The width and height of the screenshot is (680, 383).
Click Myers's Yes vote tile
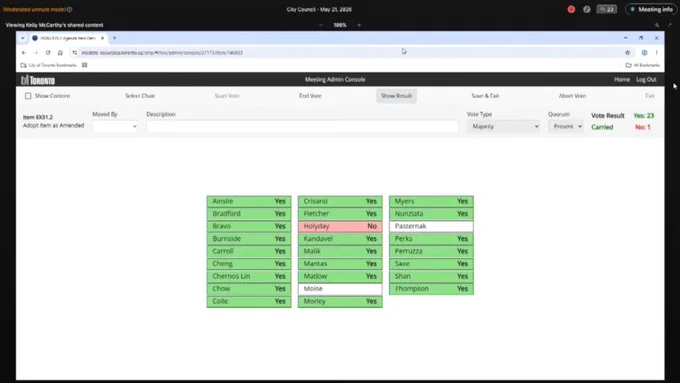[x=431, y=201]
